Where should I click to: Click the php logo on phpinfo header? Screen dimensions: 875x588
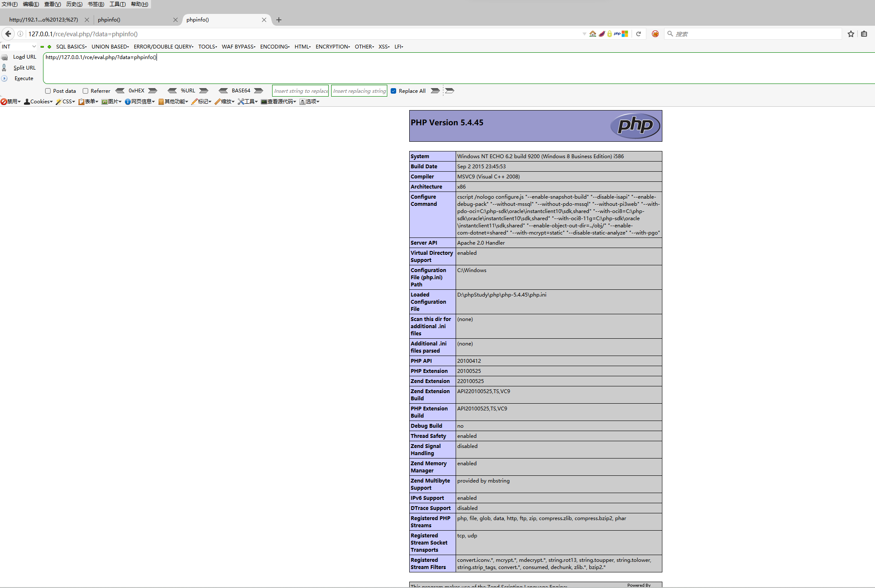(635, 126)
